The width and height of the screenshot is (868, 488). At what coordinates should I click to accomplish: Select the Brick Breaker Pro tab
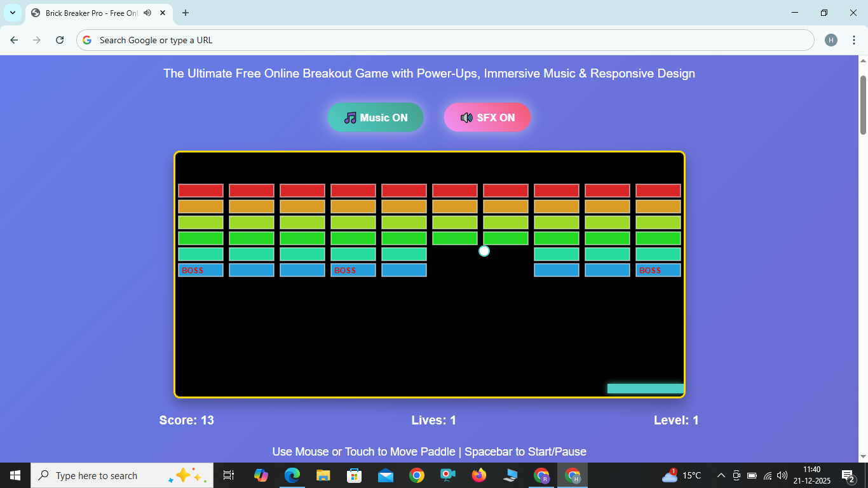coord(89,13)
